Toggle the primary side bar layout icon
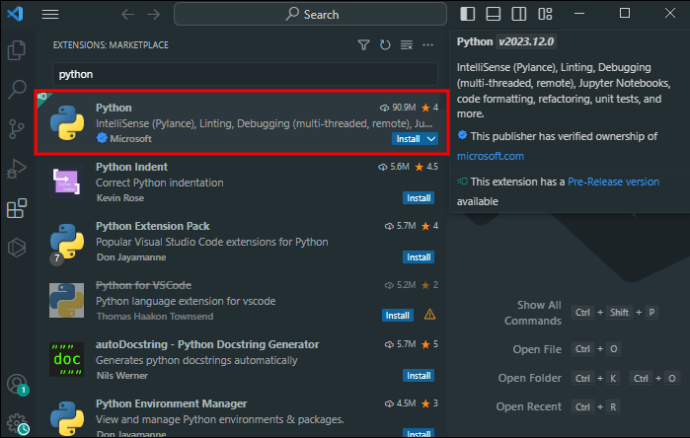This screenshot has height=438, width=690. [467, 14]
